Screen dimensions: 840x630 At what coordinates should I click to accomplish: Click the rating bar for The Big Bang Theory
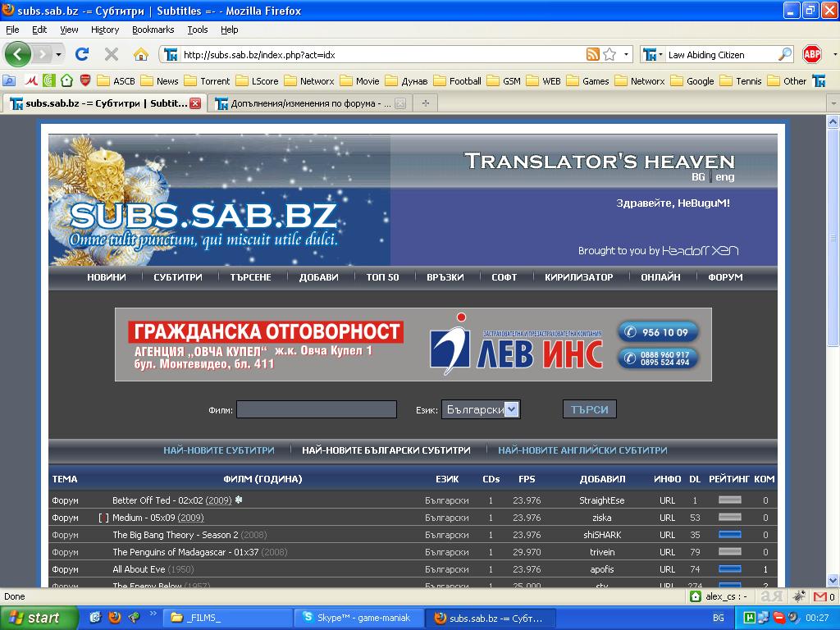click(x=729, y=535)
